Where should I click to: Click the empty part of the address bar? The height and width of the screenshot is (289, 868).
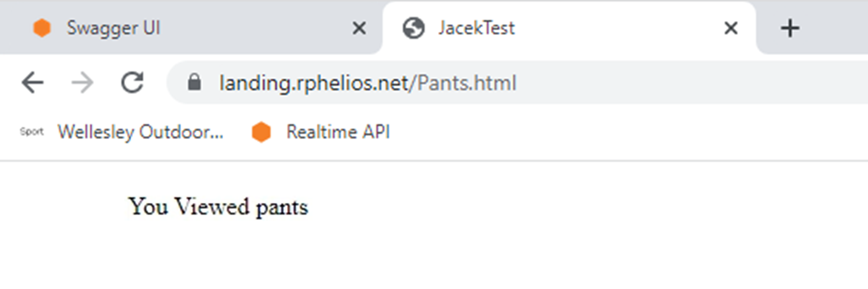tap(676, 83)
